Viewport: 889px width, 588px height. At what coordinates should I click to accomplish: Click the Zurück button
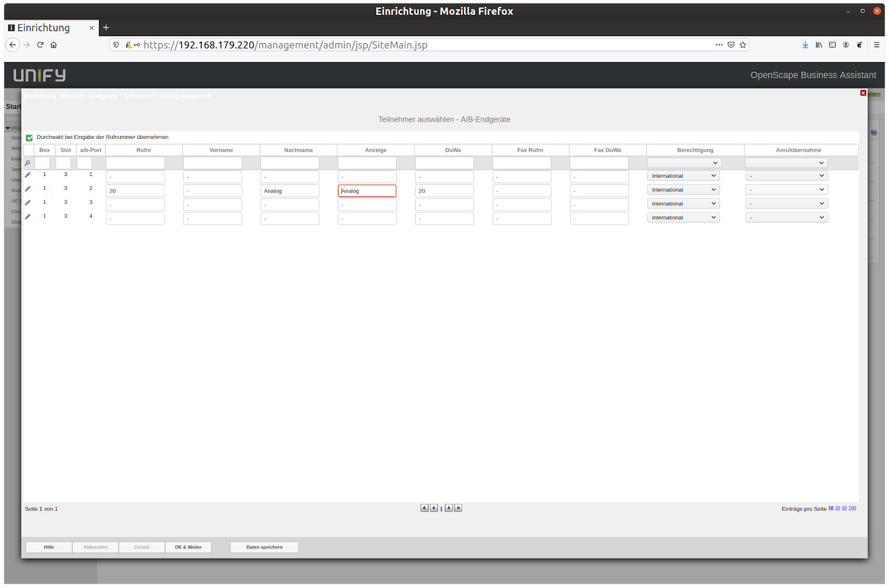coord(142,547)
